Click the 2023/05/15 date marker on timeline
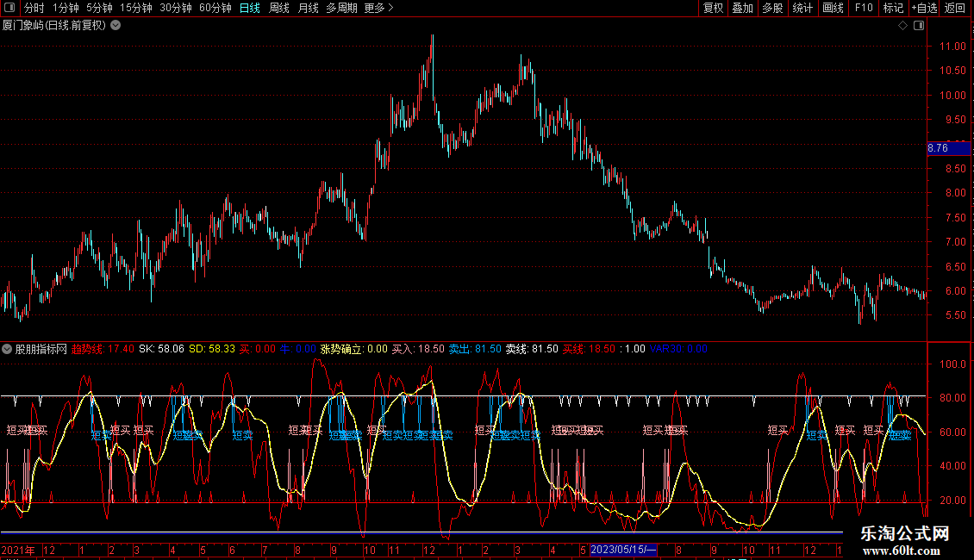The height and width of the screenshot is (560, 974). click(624, 550)
